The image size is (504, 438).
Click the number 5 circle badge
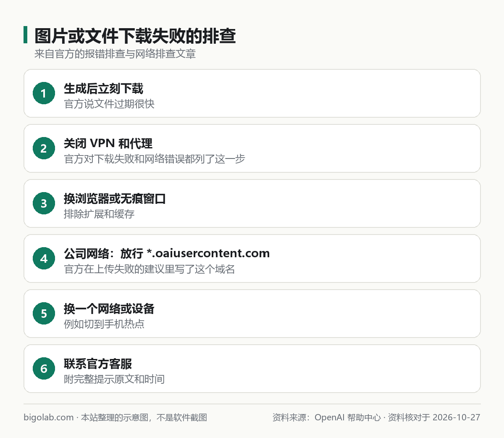click(x=44, y=314)
